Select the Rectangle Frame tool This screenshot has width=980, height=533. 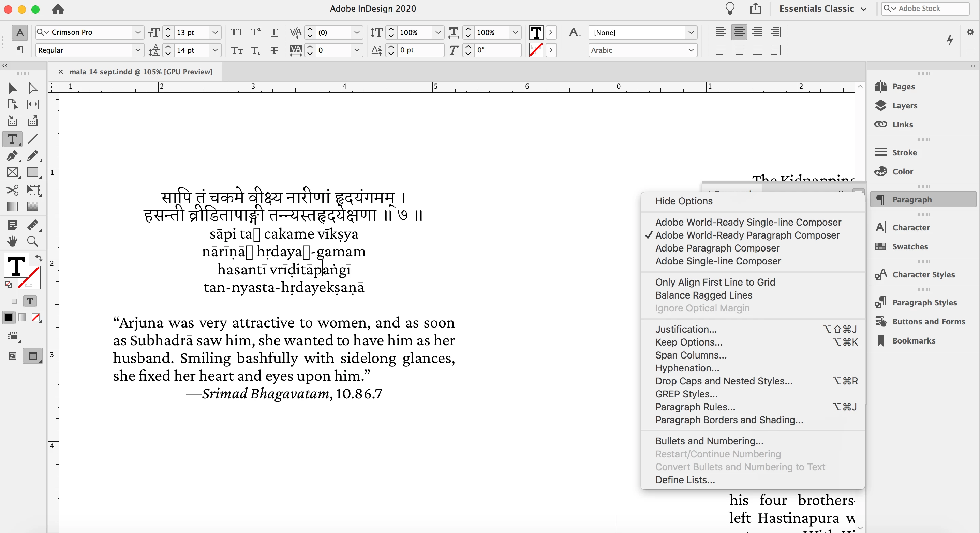point(12,172)
